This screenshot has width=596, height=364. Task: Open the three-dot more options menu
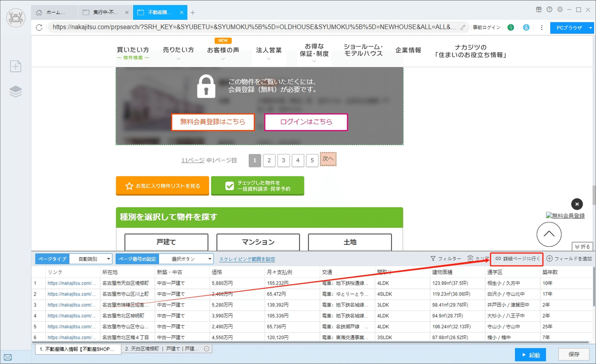[541, 28]
